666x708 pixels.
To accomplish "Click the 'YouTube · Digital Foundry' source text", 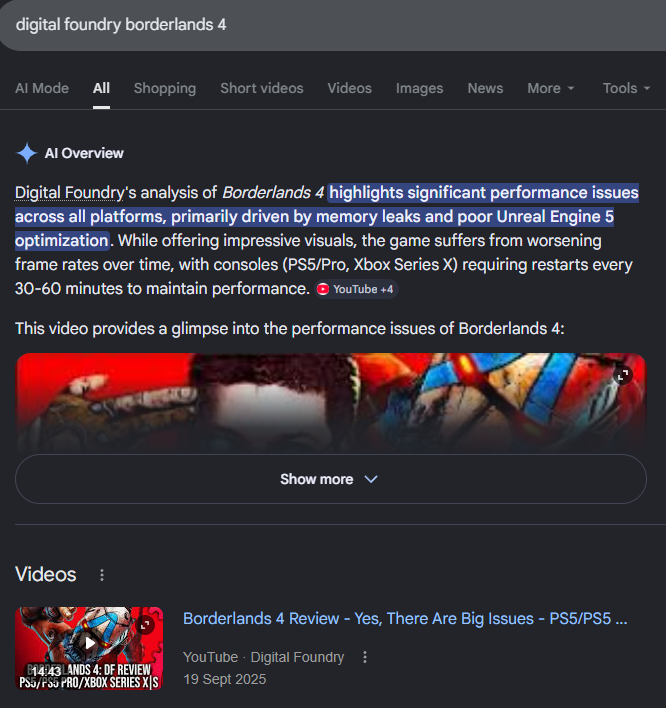I will [x=263, y=657].
